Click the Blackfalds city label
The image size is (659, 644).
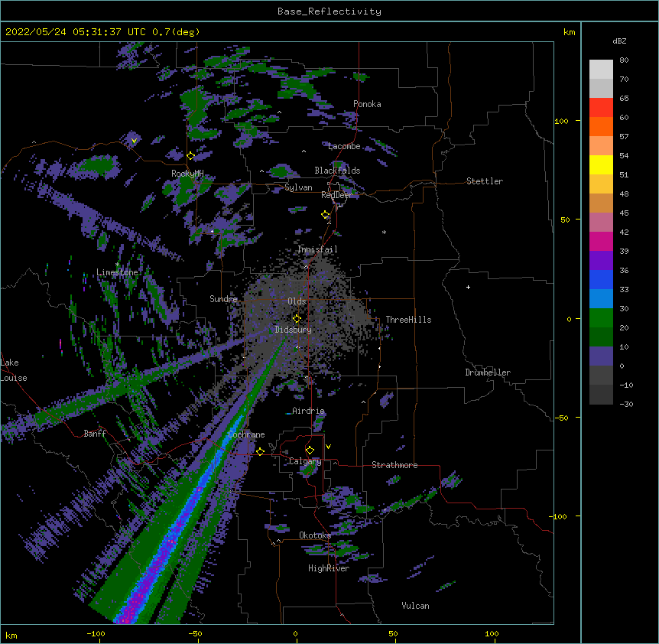point(337,171)
